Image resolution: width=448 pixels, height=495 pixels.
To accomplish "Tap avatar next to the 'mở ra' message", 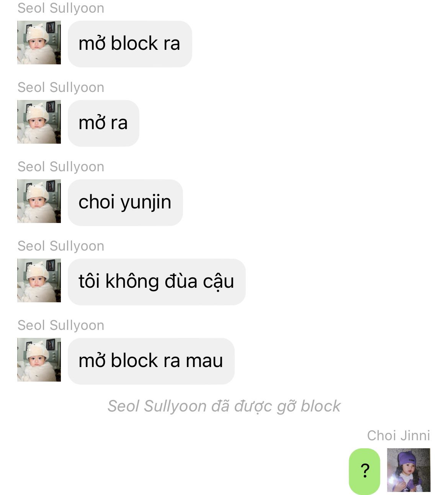I will click(39, 122).
